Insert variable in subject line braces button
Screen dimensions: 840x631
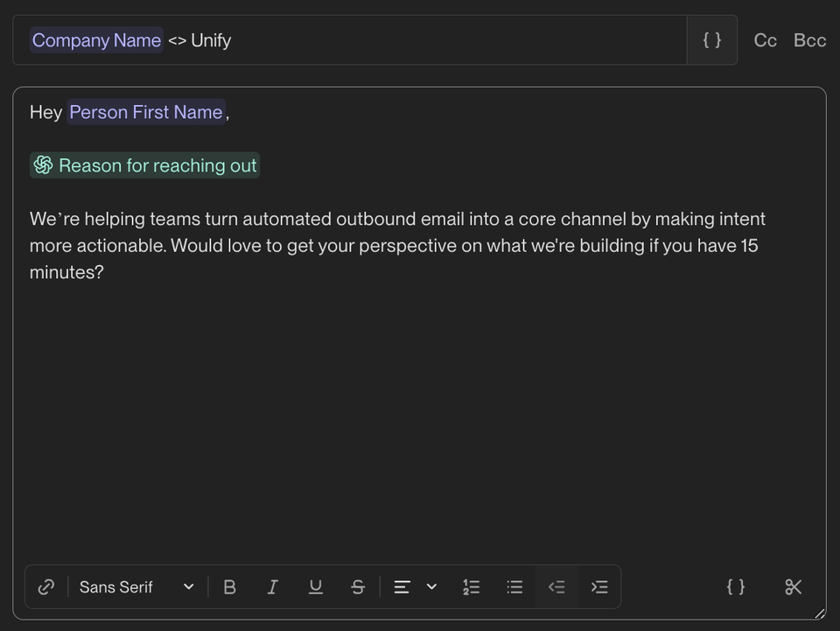712,40
